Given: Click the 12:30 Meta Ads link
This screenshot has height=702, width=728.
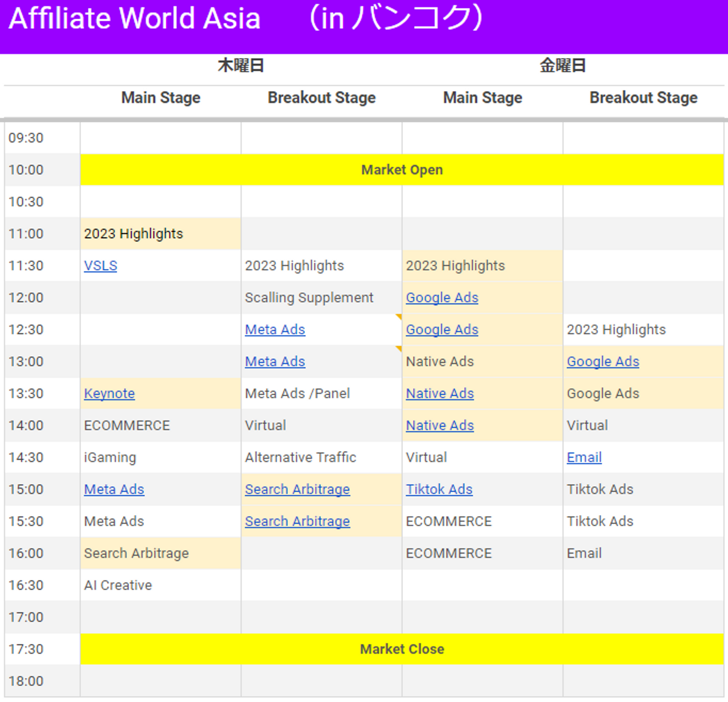Looking at the screenshot, I should [x=275, y=330].
